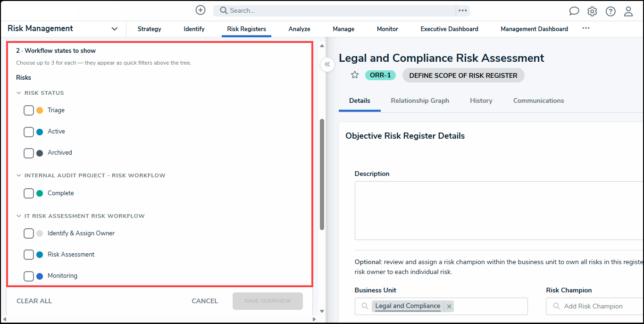The height and width of the screenshot is (324, 644).
Task: Remove the Legal and Compliance tag
Action: [x=449, y=307]
